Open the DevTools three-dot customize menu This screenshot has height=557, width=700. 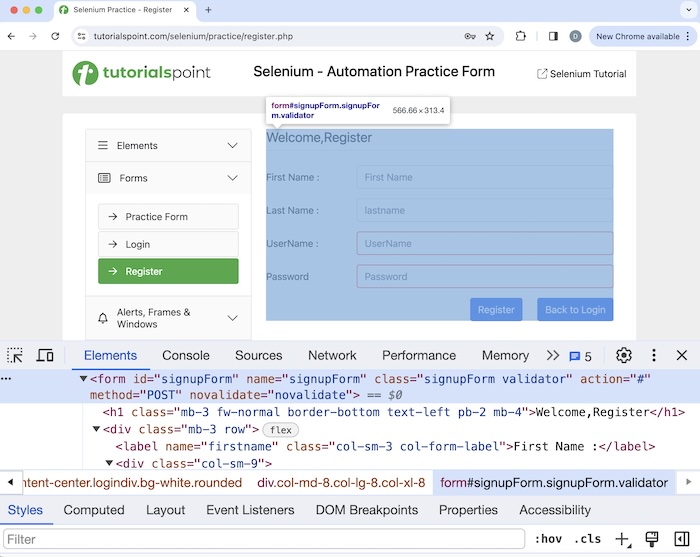coord(654,355)
